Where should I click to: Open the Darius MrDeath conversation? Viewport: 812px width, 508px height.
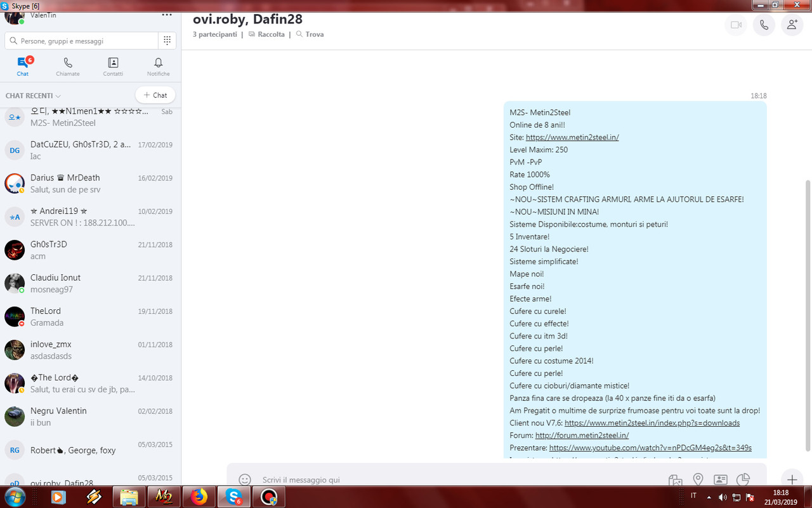coord(90,184)
